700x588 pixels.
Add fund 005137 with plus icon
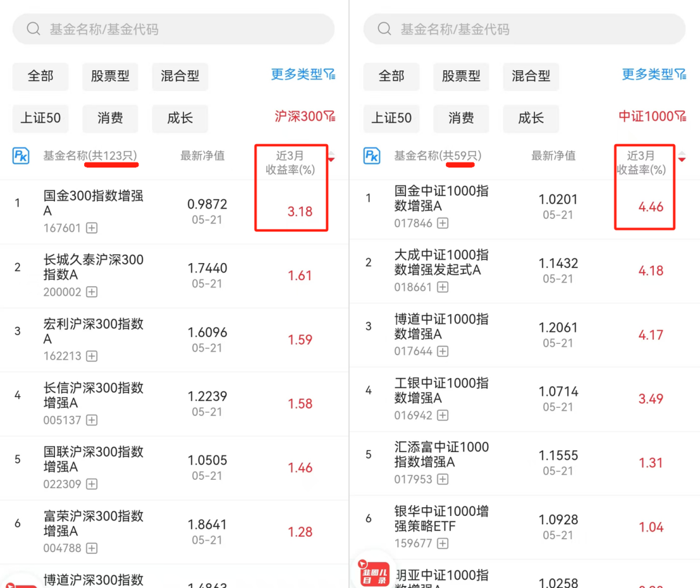92,420
